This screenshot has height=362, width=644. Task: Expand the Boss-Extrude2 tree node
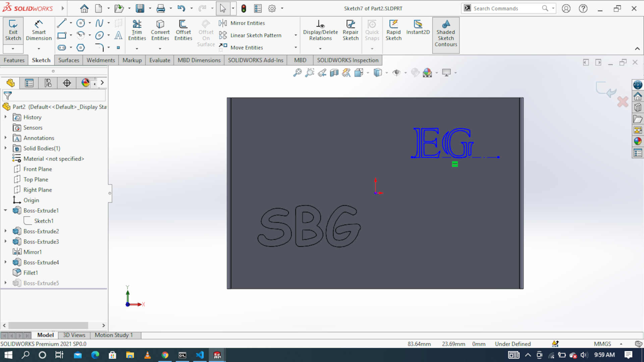click(5, 231)
